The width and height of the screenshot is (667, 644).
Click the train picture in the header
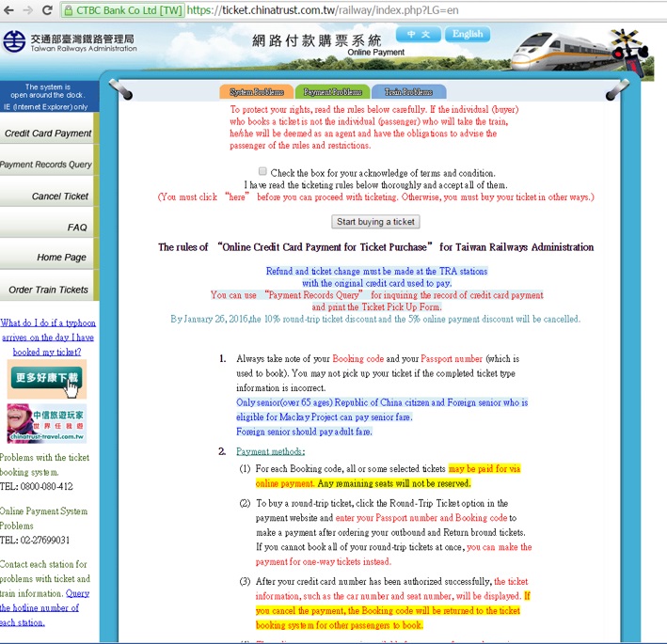point(564,53)
